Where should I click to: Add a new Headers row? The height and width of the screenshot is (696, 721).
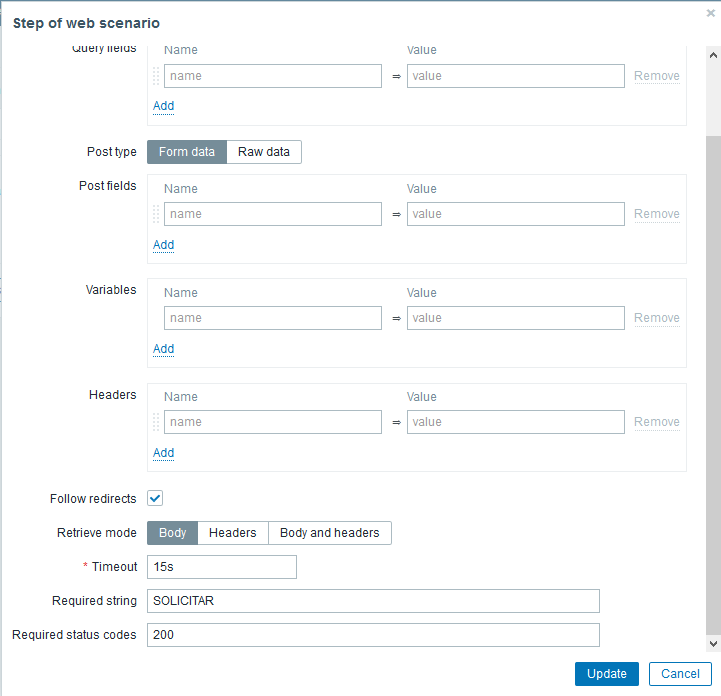[x=163, y=453]
